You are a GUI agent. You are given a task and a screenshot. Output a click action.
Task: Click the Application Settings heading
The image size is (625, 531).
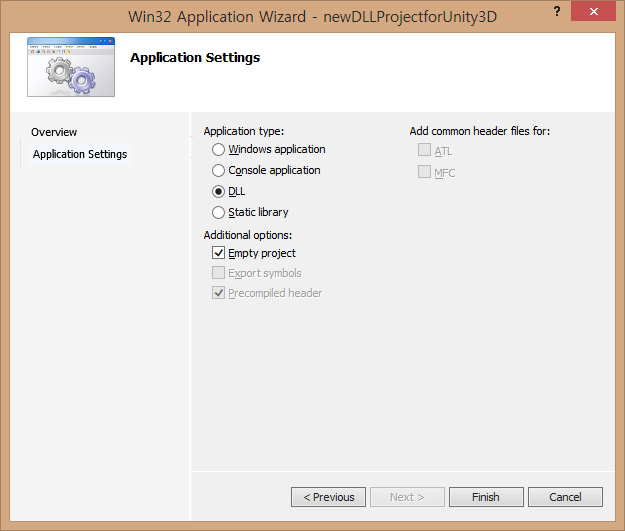[x=195, y=58]
